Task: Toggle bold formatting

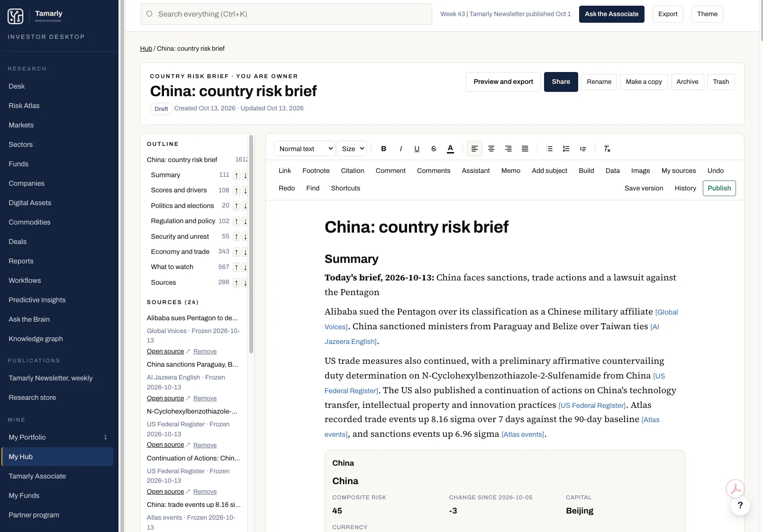Action: 383,149
